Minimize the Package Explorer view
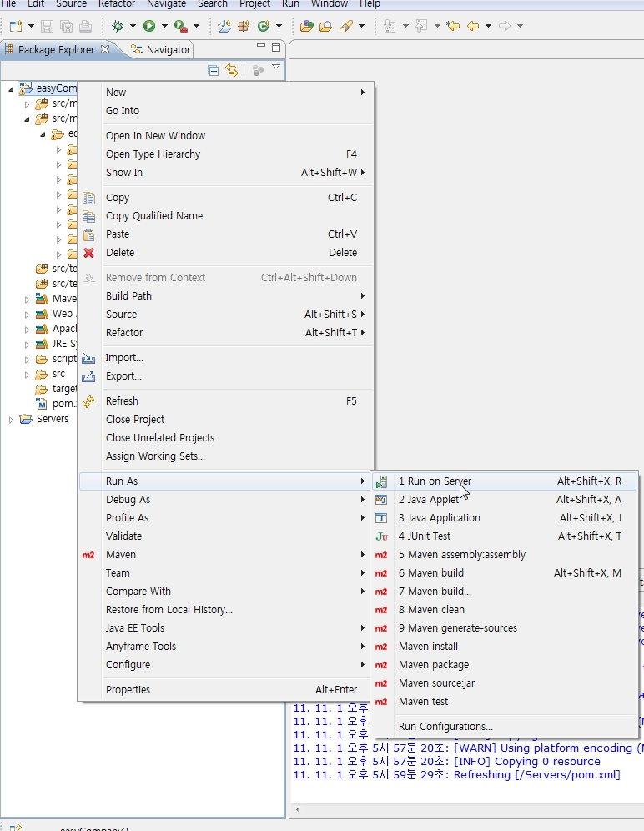The height and width of the screenshot is (831, 644). pyautogui.click(x=260, y=48)
